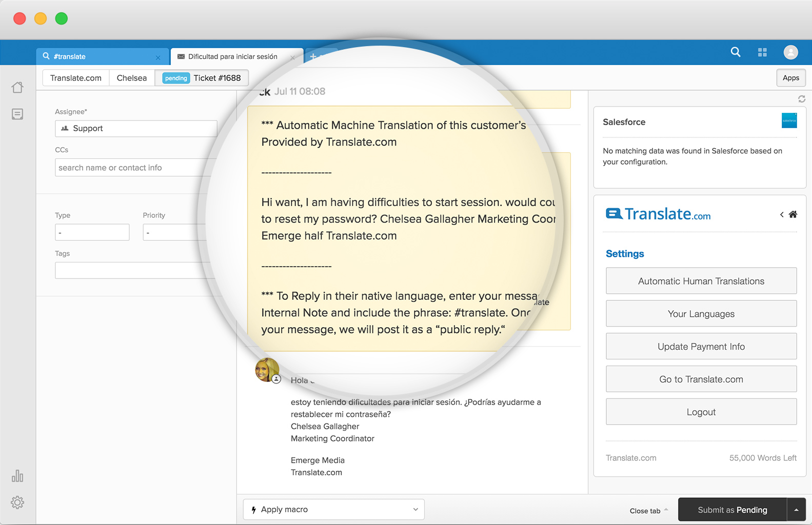Submit ticket as Pending

pos(732,510)
